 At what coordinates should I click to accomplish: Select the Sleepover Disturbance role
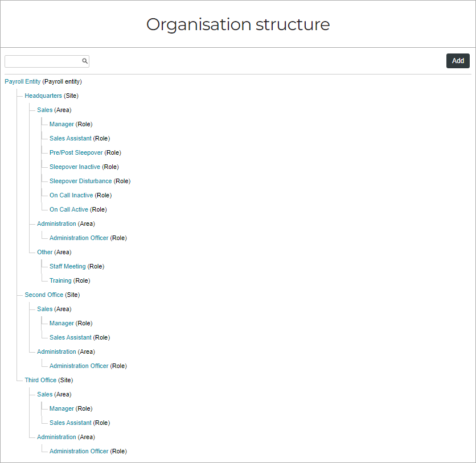[x=81, y=181]
